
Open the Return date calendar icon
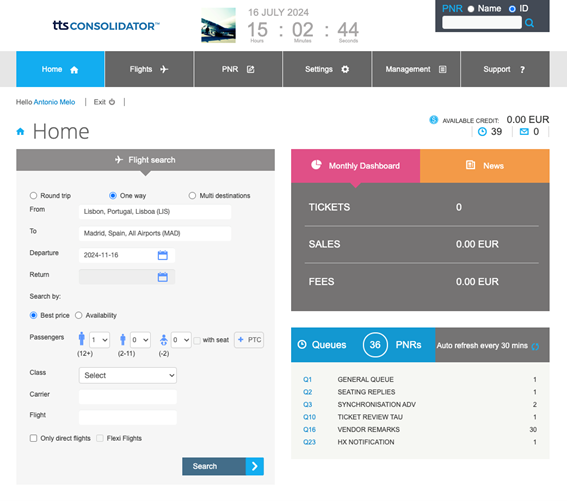pos(163,277)
